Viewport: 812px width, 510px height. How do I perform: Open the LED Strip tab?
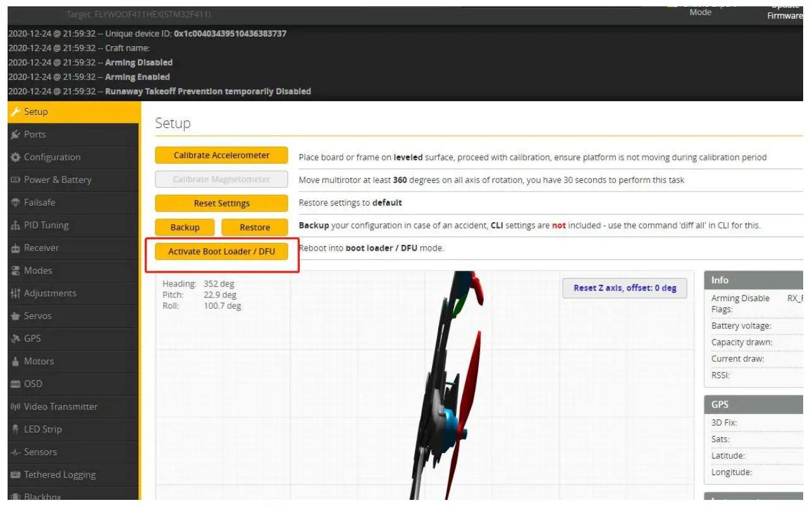click(73, 430)
